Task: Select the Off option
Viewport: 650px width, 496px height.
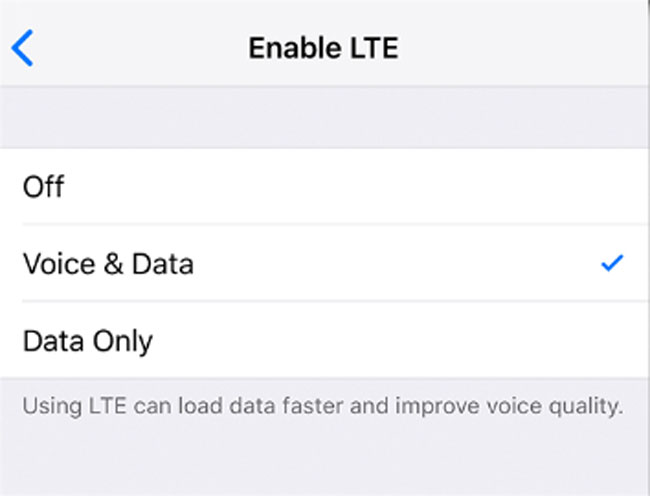Action: click(325, 186)
